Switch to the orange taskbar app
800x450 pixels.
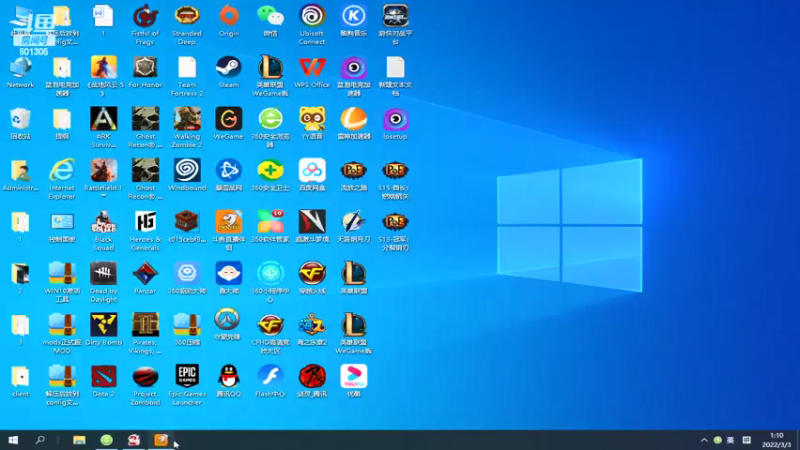click(x=161, y=440)
